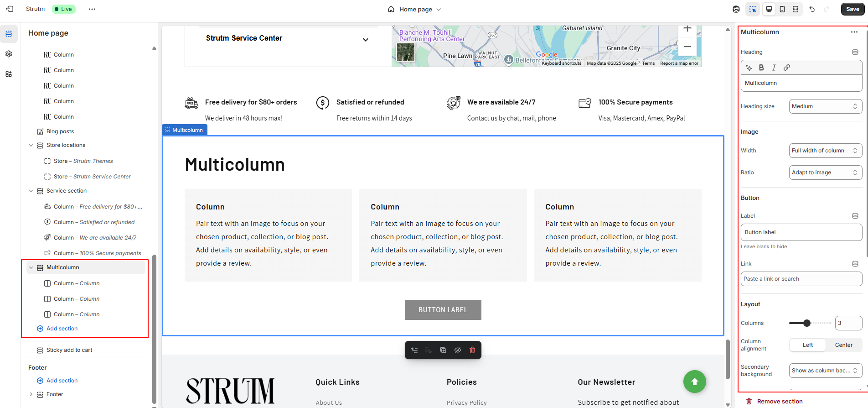Click the redo icon
868x408 pixels.
(x=827, y=9)
